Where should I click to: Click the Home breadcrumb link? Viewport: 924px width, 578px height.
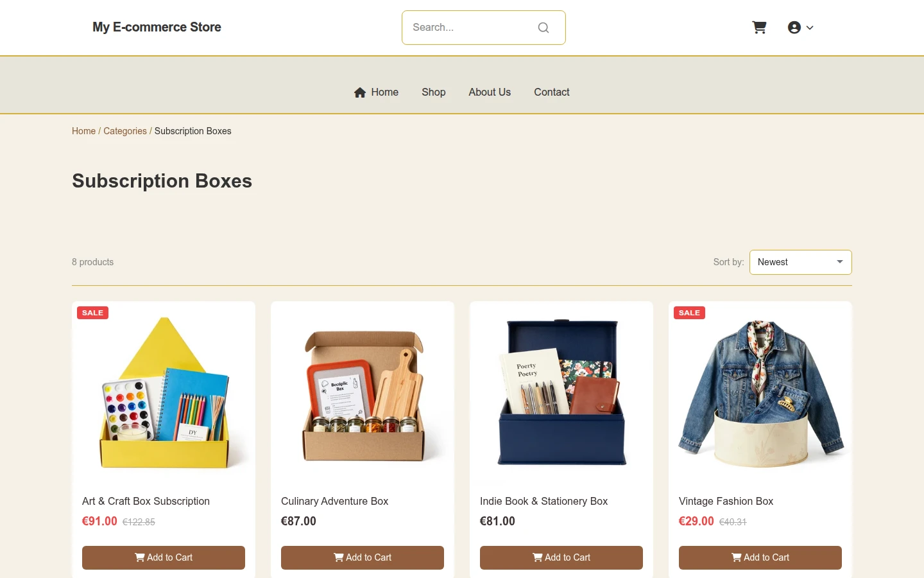point(83,131)
